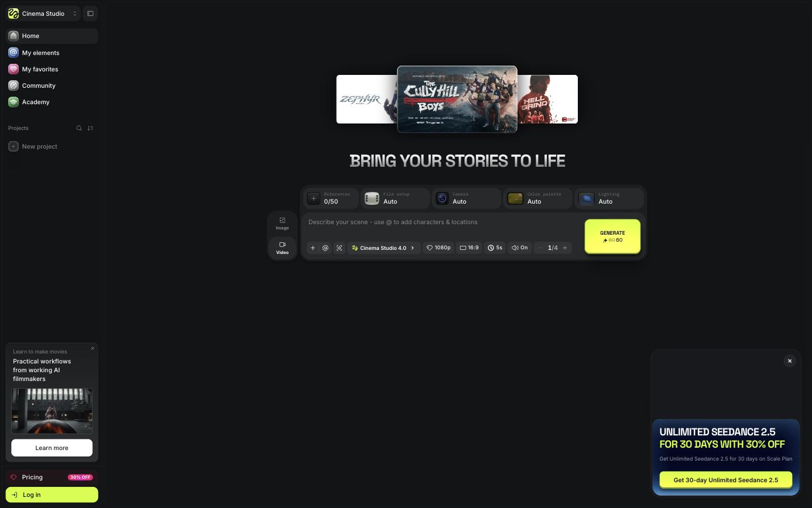Open Pricing with 30% OFF badge
The height and width of the screenshot is (508, 812).
pyautogui.click(x=52, y=477)
